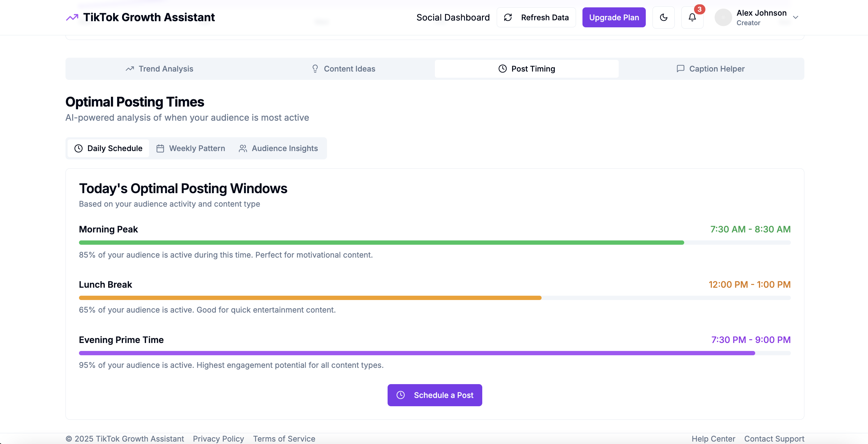Image resolution: width=868 pixels, height=444 pixels.
Task: Click the 65% audience active description
Action: click(207, 310)
